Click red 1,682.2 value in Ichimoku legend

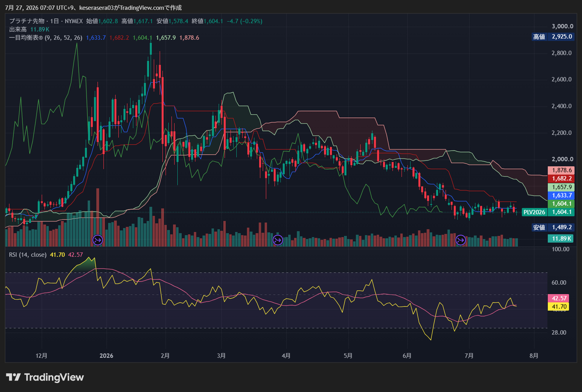tap(119, 37)
